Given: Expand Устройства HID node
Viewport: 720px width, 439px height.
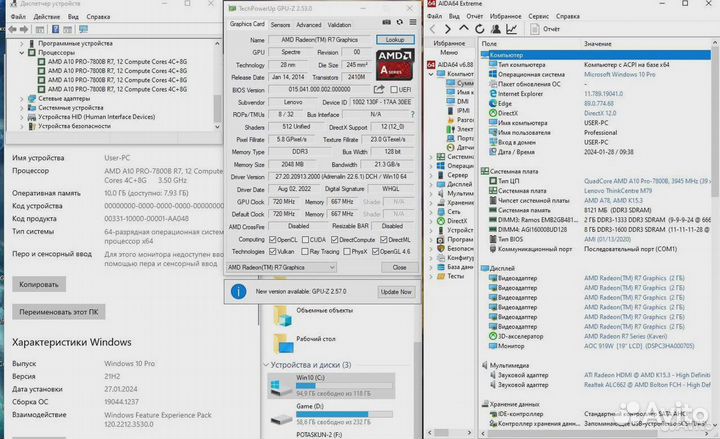Looking at the screenshot, I should (22, 117).
